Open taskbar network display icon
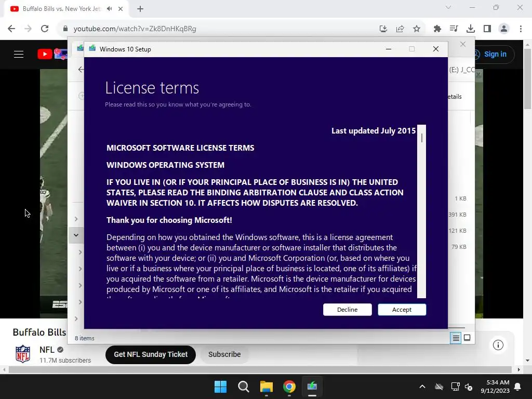This screenshot has width=532, height=399. click(x=455, y=387)
